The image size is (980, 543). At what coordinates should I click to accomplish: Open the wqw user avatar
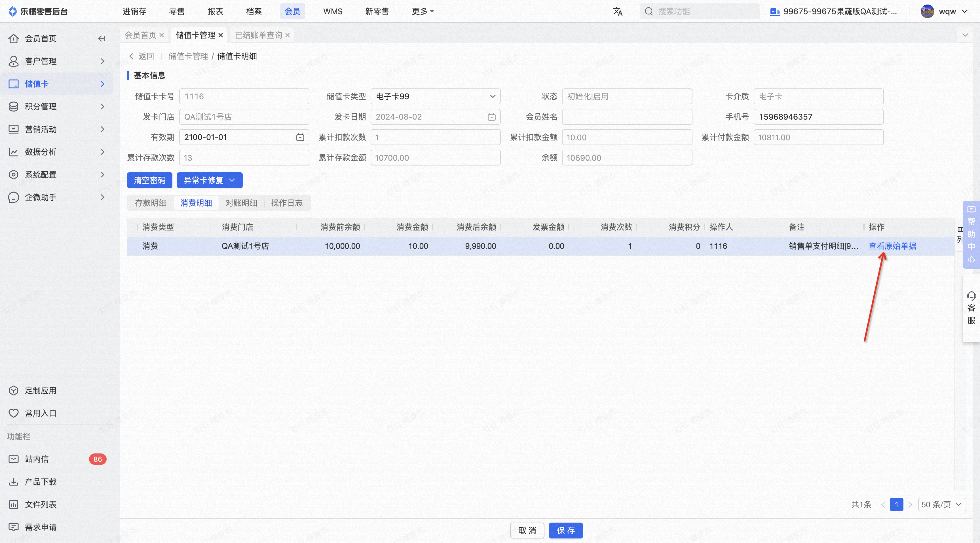click(x=927, y=11)
